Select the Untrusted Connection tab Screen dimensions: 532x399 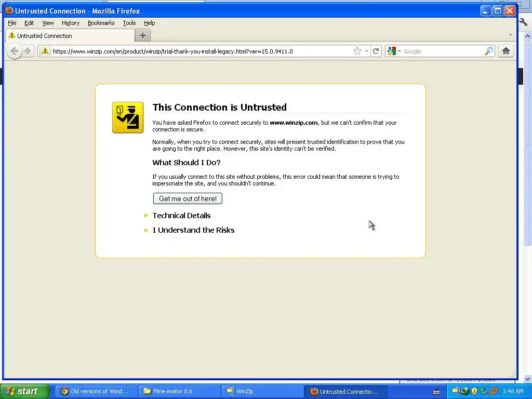70,36
